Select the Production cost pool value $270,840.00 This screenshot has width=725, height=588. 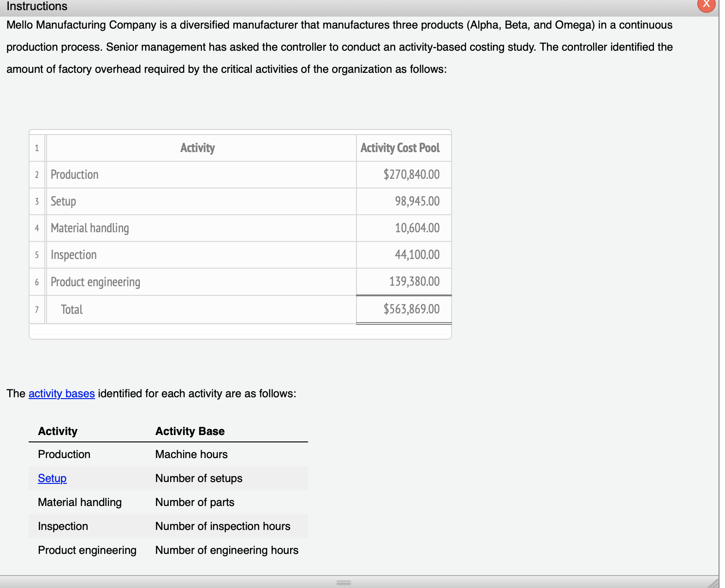point(411,175)
